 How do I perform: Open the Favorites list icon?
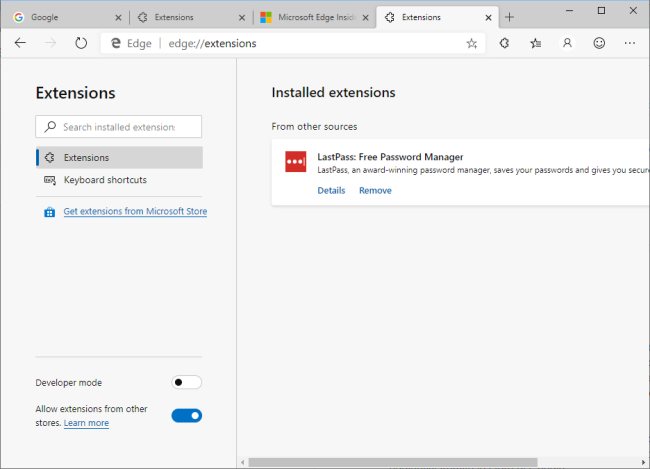point(536,43)
